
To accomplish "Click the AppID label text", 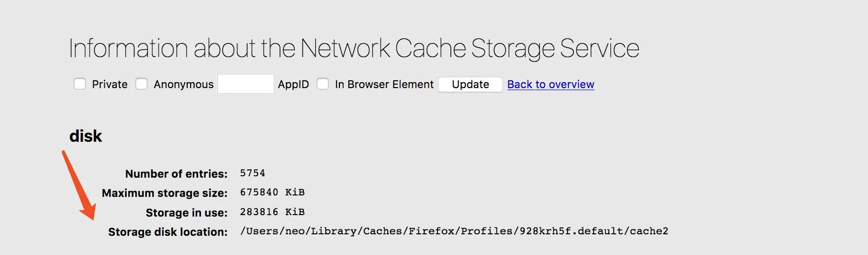I will (x=293, y=85).
